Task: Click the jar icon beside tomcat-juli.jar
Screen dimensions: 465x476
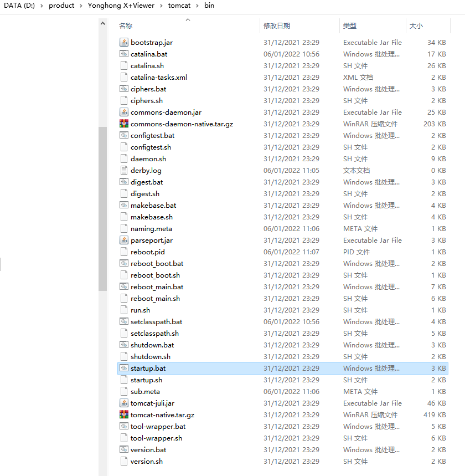Action: (125, 403)
